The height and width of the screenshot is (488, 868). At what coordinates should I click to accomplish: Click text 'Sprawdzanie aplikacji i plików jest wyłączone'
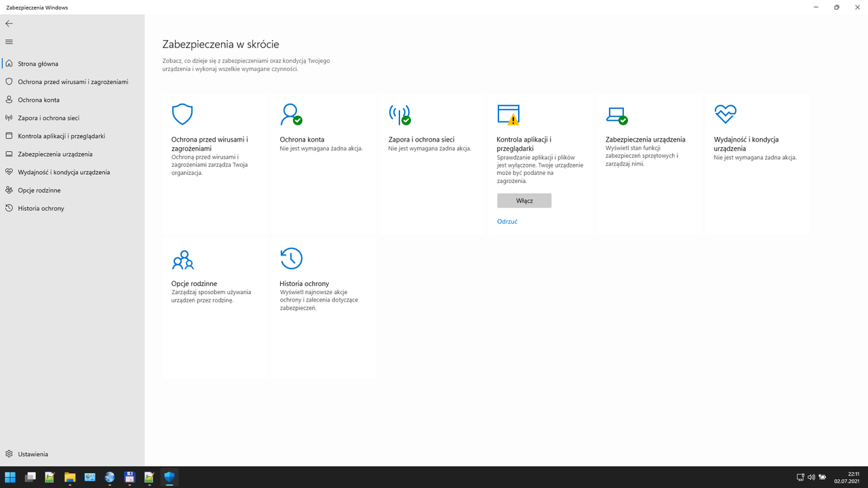pyautogui.click(x=536, y=161)
